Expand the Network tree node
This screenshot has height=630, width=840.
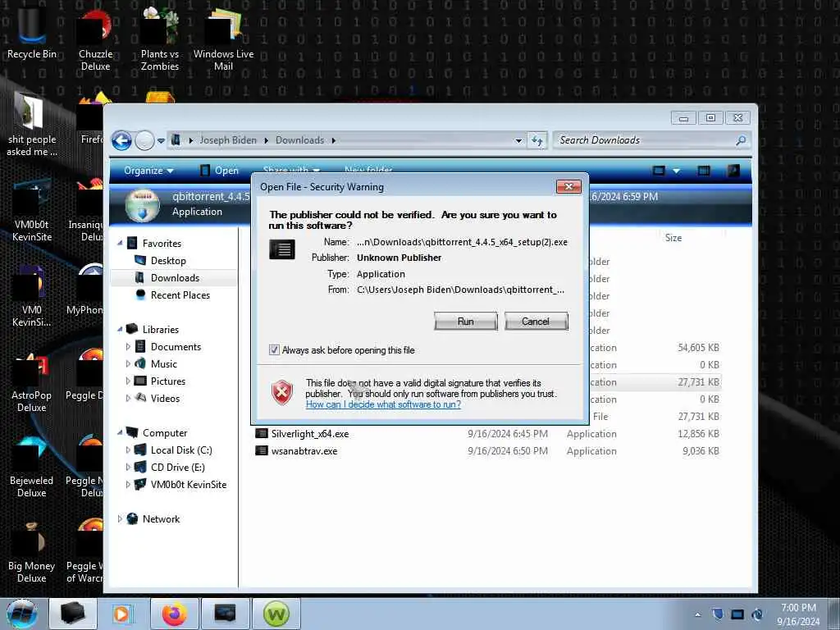[120, 518]
